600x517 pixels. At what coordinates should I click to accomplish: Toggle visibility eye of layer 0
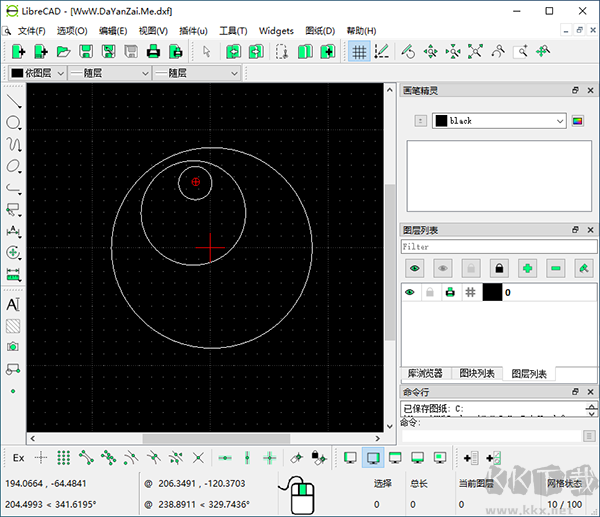410,292
